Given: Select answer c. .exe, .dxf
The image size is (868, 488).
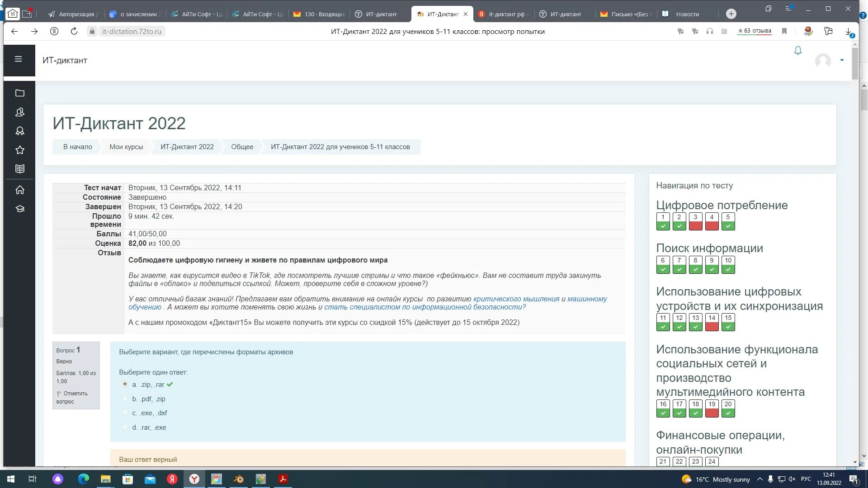Looking at the screenshot, I should (125, 413).
